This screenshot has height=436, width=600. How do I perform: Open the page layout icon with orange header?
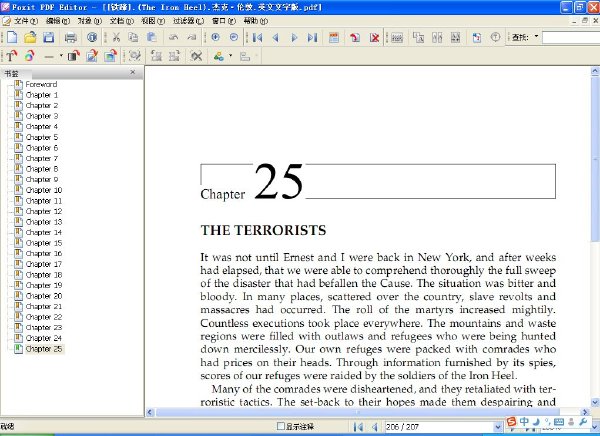tap(334, 37)
